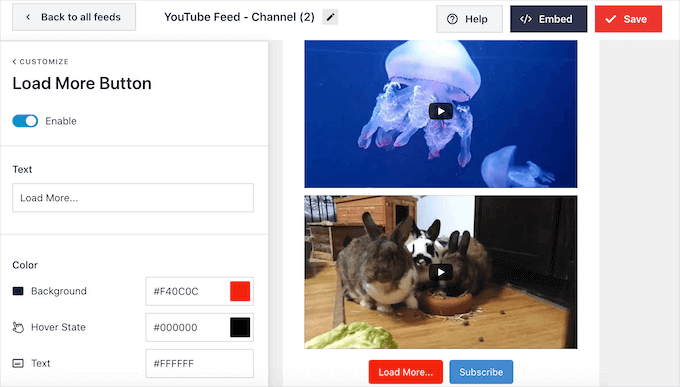The height and width of the screenshot is (387, 680).
Task: Click the Background color row icon
Action: (x=18, y=291)
